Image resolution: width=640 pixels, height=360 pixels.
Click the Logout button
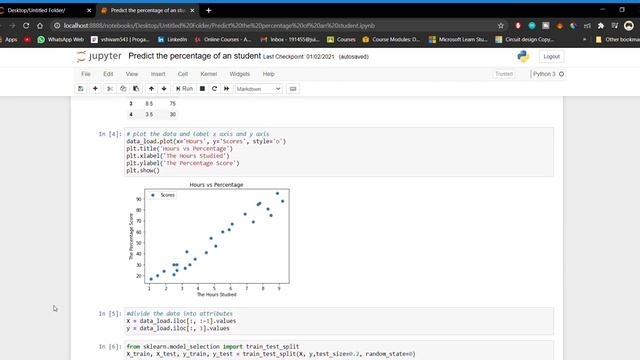click(x=551, y=56)
